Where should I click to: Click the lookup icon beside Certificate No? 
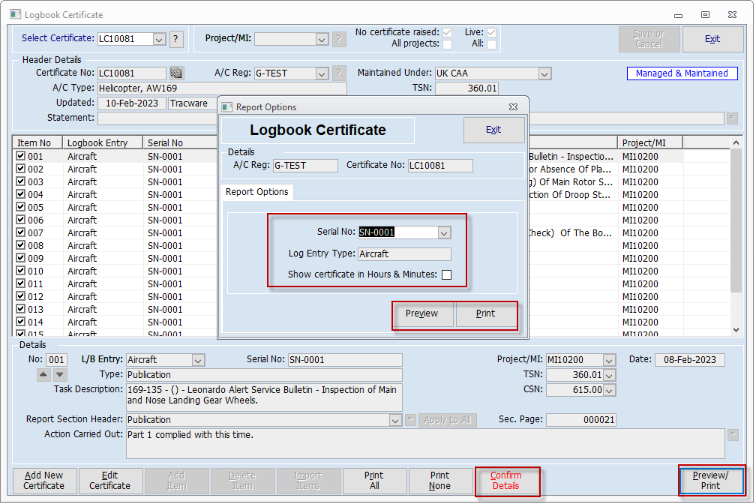(x=176, y=73)
